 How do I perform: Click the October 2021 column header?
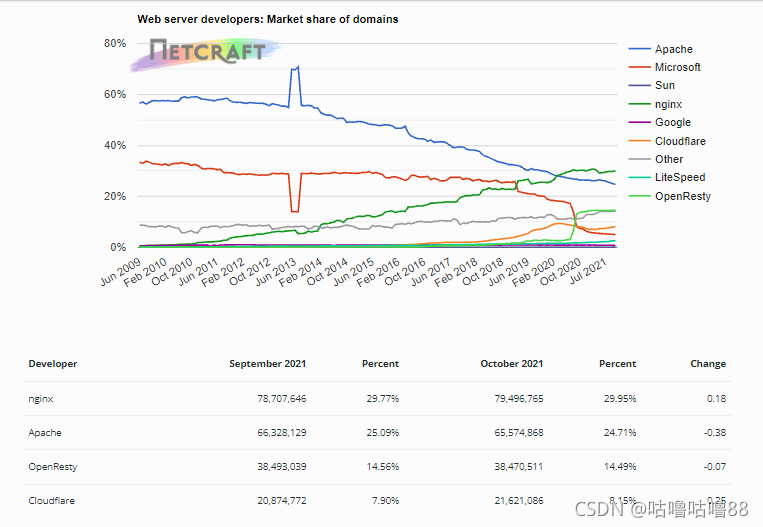[511, 363]
